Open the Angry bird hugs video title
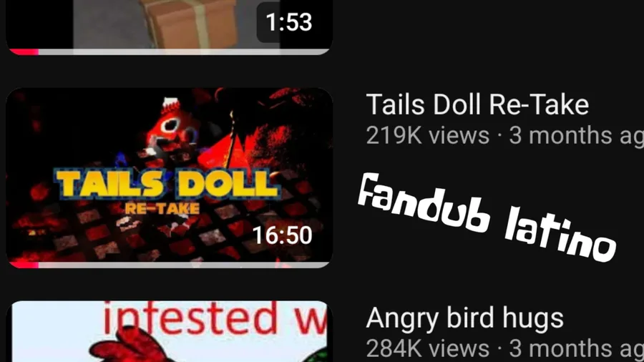This screenshot has width=644, height=362. (x=464, y=318)
